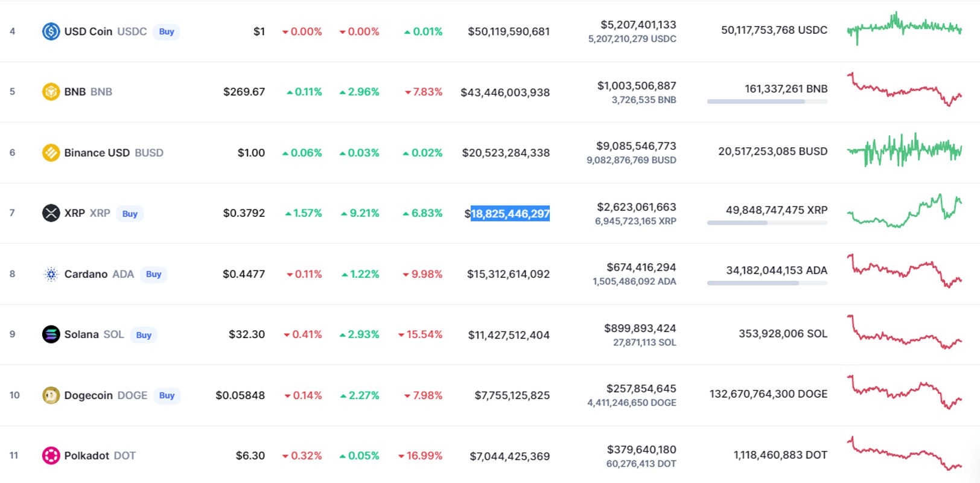Click Cardano's circulating supply progress bar
Image resolution: width=980 pixels, height=483 pixels.
click(767, 283)
